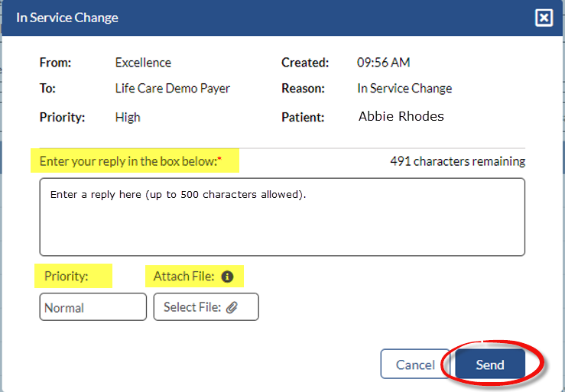Click the In Service Change reason value
This screenshot has height=392, width=565.
[404, 88]
